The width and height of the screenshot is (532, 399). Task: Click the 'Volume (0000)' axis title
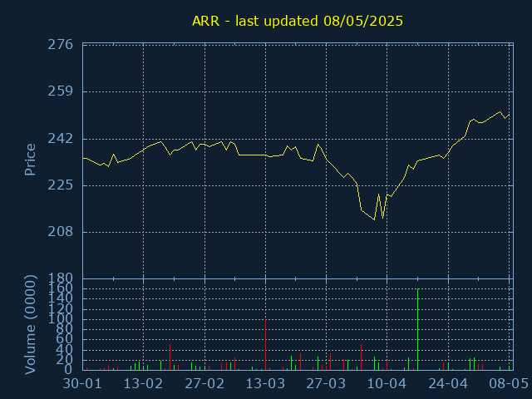point(30,325)
